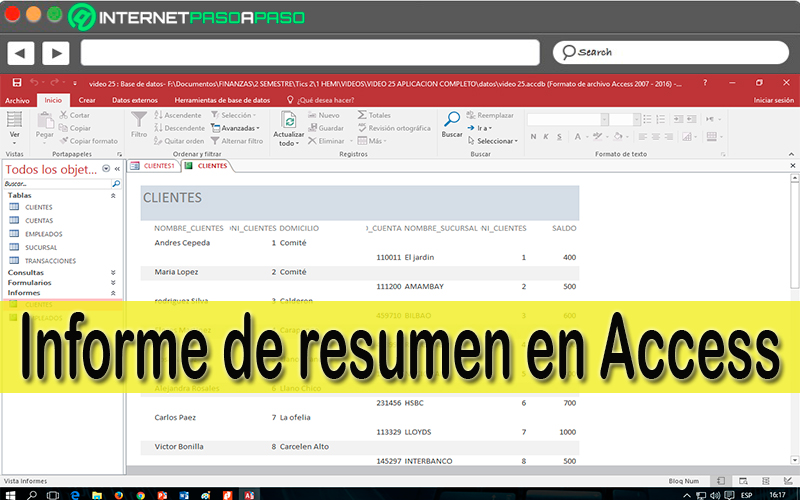Viewport: 800px width, 500px height.
Task: Open the Ver view switcher
Action: click(14, 128)
